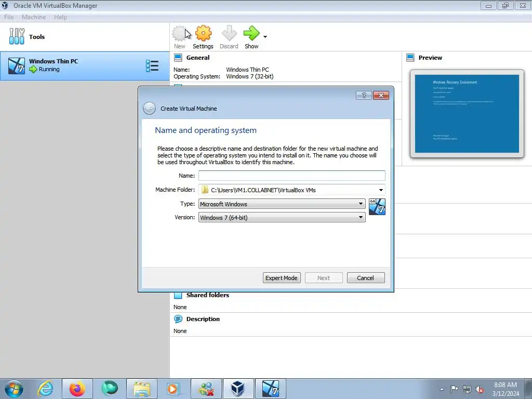Screen dimensions: 532x399
Task: Click the General section icon
Action: tap(178, 57)
